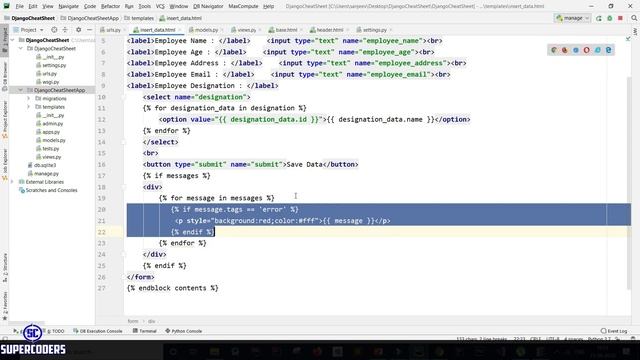Open the Favorites tool window on left strip
The width and height of the screenshot is (640, 360).
(5, 305)
